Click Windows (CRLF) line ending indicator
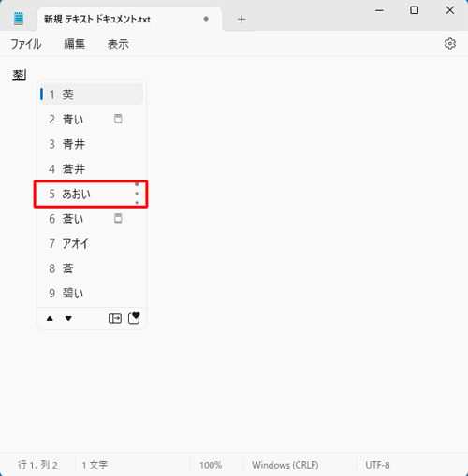This screenshot has height=476, width=468. pos(285,465)
